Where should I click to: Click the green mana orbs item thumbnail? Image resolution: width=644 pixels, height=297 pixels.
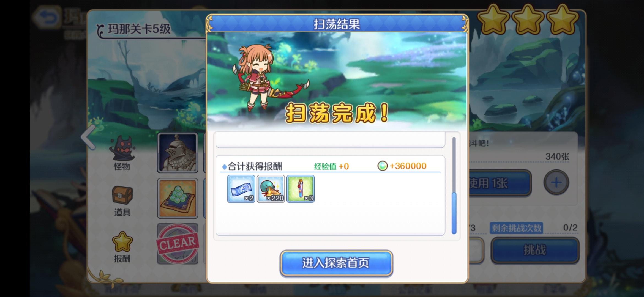coord(178,198)
